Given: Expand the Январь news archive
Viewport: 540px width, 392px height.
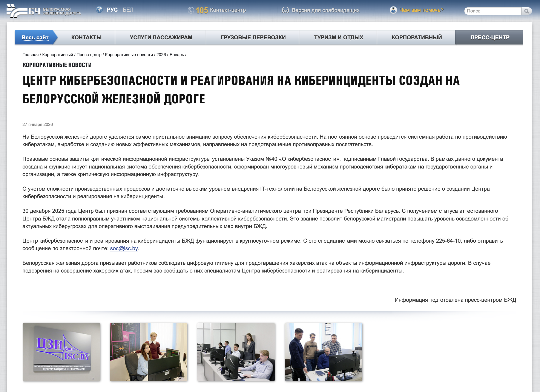Looking at the screenshot, I should [177, 55].
